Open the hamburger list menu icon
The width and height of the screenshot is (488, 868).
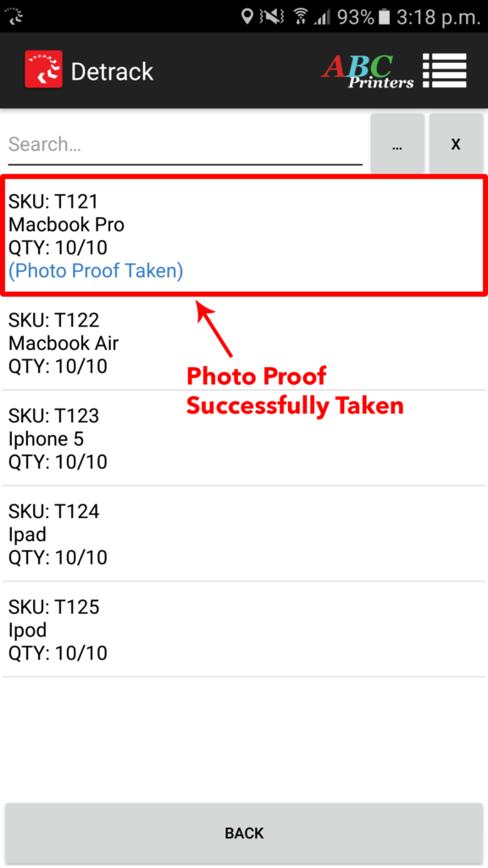point(445,70)
